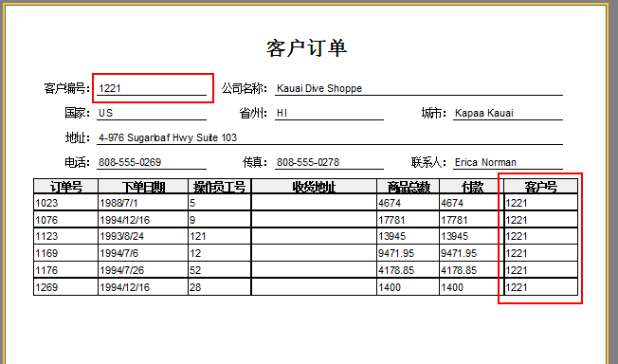Click the address 4-976 Sugarloaf Hwy Suite 103
The width and height of the screenshot is (618, 364).
click(x=168, y=137)
